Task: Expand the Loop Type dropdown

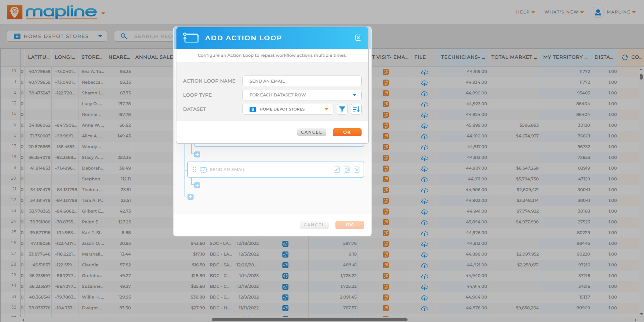Action: [302, 95]
